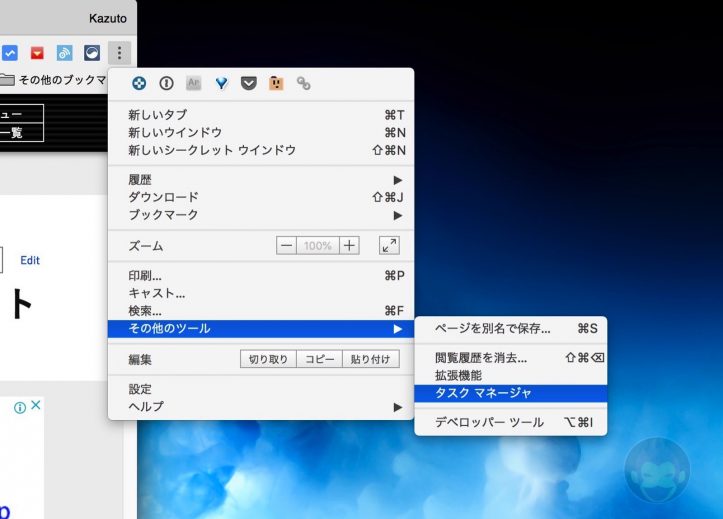Choose 検索... menu item
Screen dimensions: 723x519
pos(261,311)
